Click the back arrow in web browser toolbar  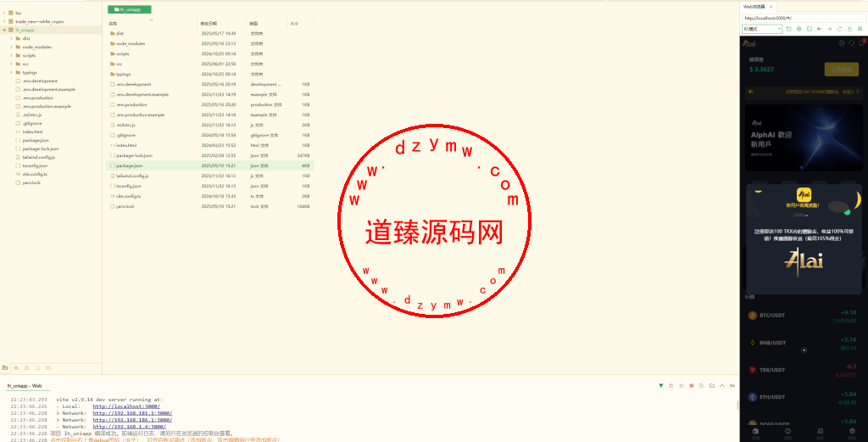(x=820, y=29)
